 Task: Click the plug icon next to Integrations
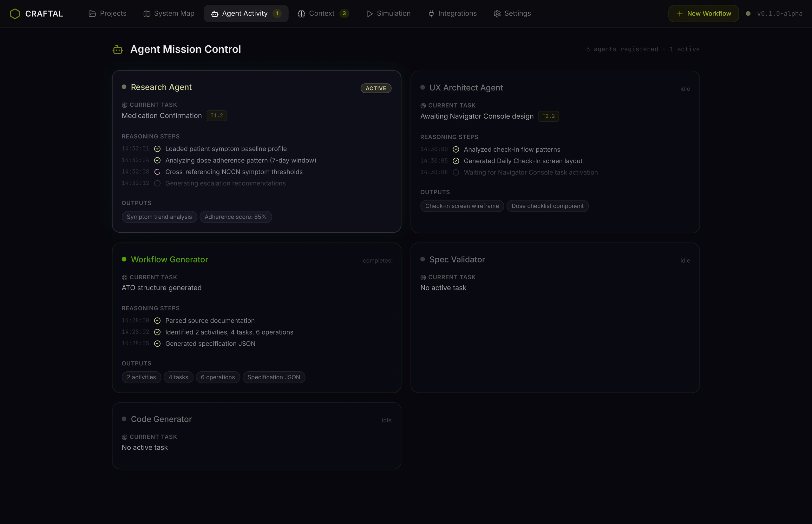click(x=431, y=14)
